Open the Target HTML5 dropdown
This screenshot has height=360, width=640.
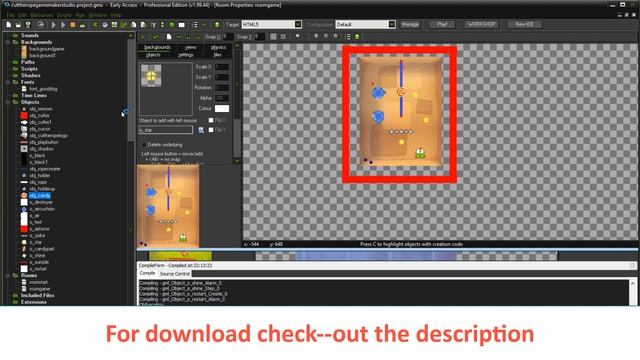pyautogui.click(x=298, y=24)
